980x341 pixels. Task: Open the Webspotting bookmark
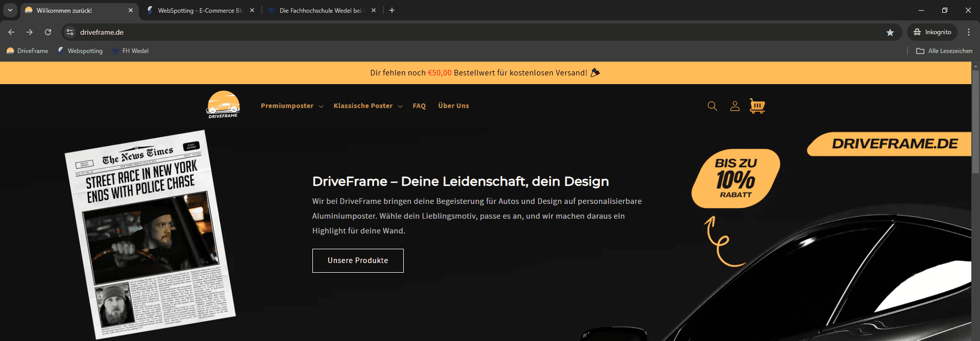[80, 51]
